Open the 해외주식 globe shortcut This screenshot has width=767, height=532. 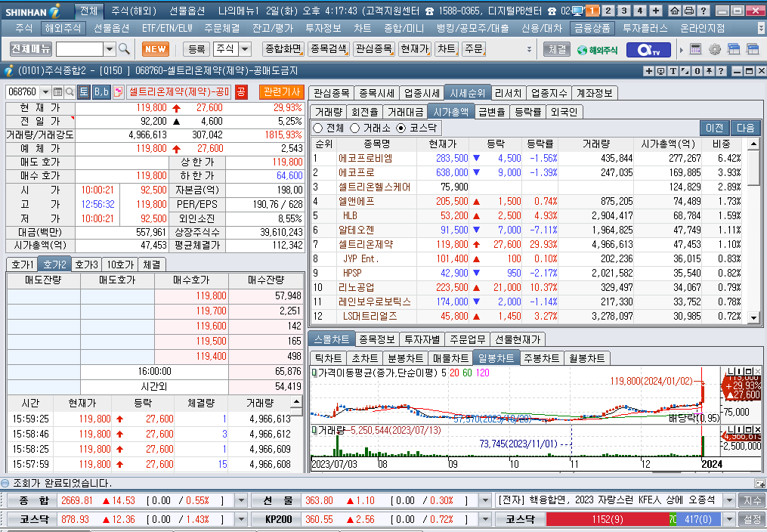598,50
